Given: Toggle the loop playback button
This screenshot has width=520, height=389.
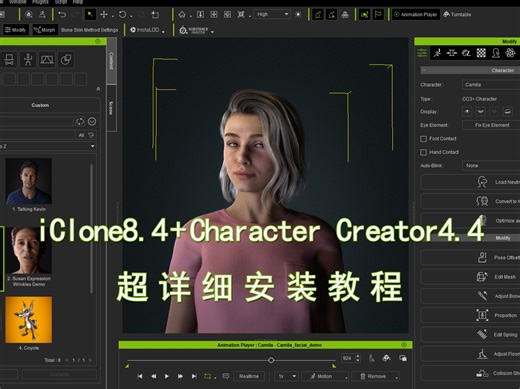Looking at the screenshot, I should (208, 376).
